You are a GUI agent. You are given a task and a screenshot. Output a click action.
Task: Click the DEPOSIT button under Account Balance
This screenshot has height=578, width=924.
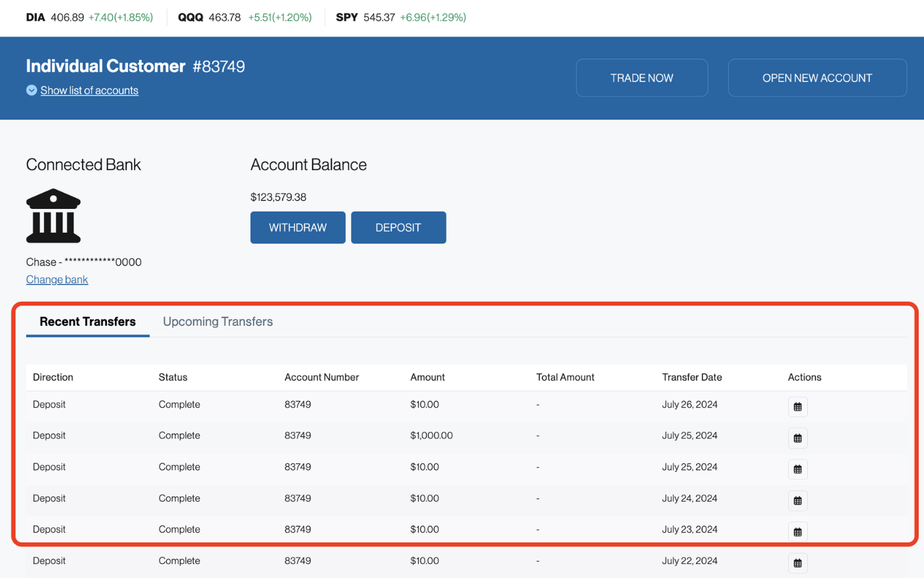coord(399,228)
